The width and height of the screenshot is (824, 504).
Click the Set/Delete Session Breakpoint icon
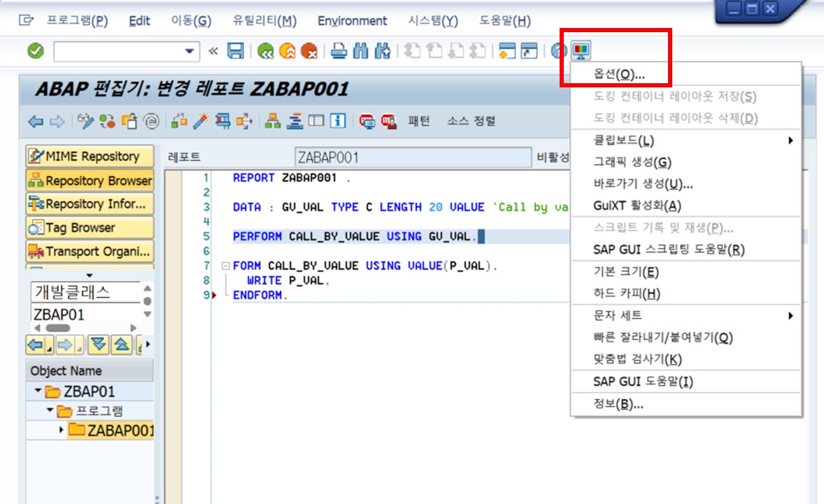tap(367, 121)
